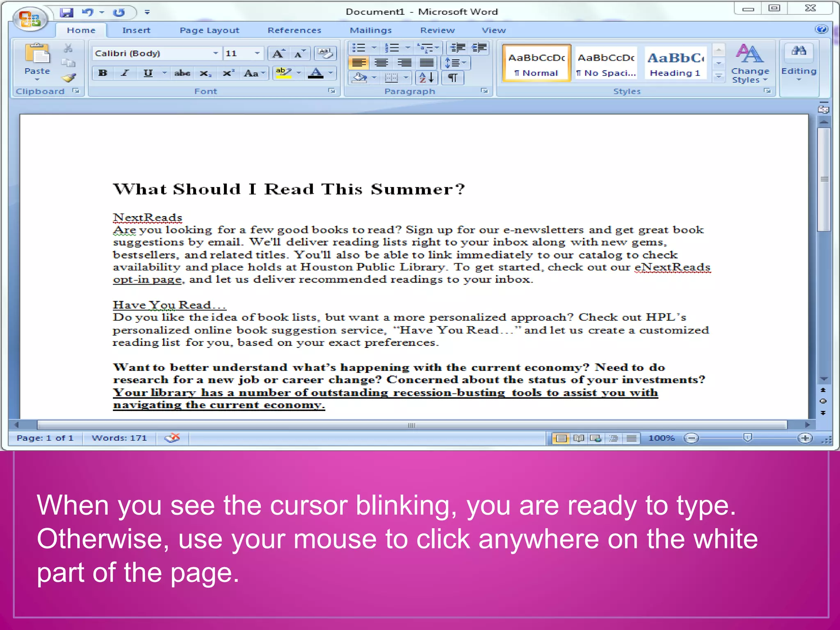Click Words: 171 in status bar
Image resolution: width=840 pixels, height=630 pixels.
(x=119, y=438)
